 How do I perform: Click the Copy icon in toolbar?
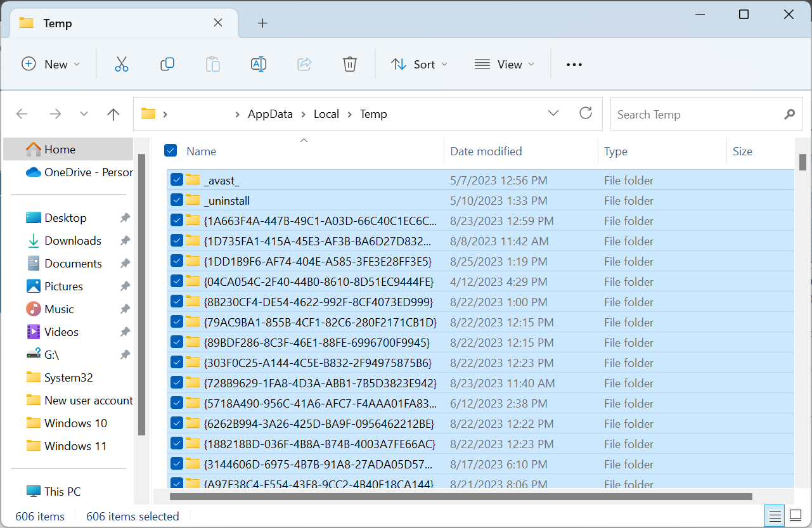pyautogui.click(x=167, y=64)
